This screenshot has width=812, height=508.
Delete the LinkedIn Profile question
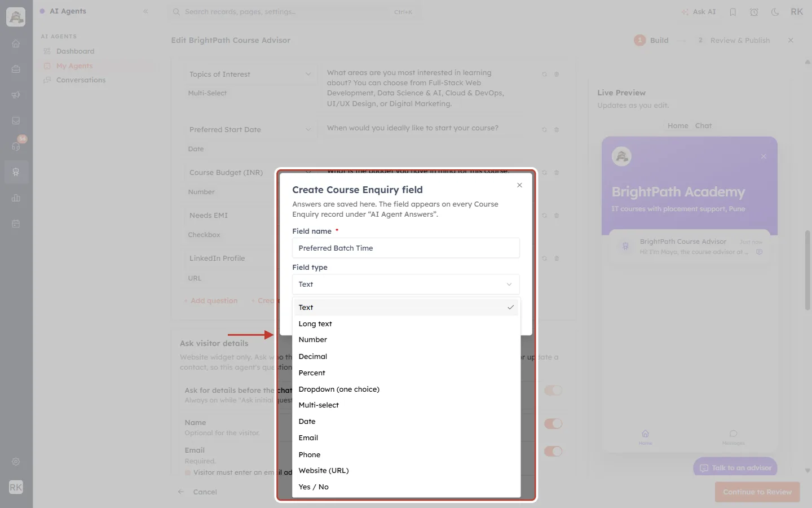point(557,258)
